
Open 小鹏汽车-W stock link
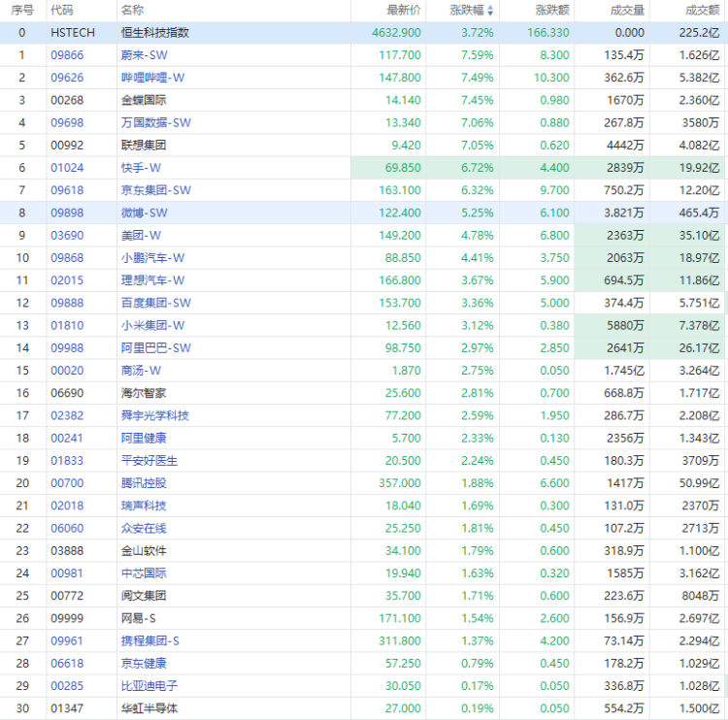pyautogui.click(x=152, y=258)
